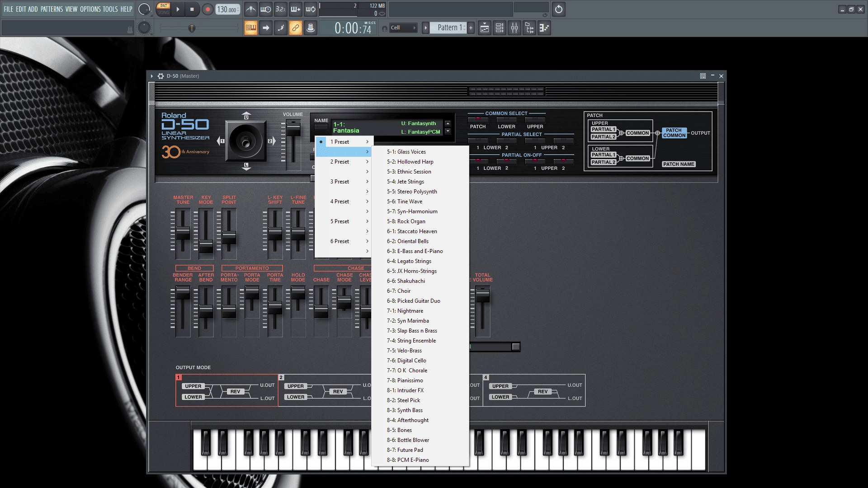This screenshot has height=488, width=868.
Task: Open the snap Cell dropdown
Action: point(403,28)
